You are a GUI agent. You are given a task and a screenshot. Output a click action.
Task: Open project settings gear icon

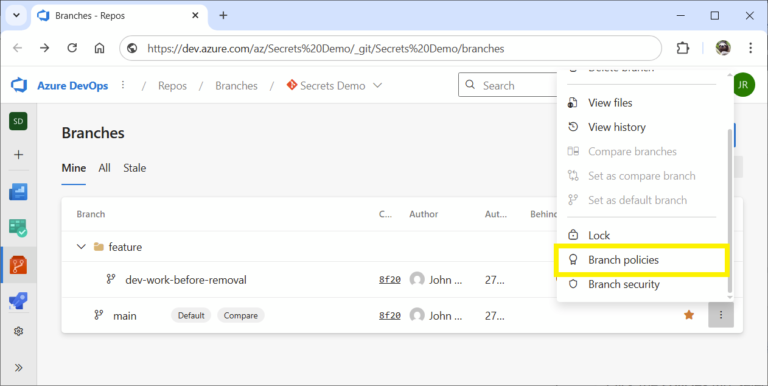tap(18, 332)
